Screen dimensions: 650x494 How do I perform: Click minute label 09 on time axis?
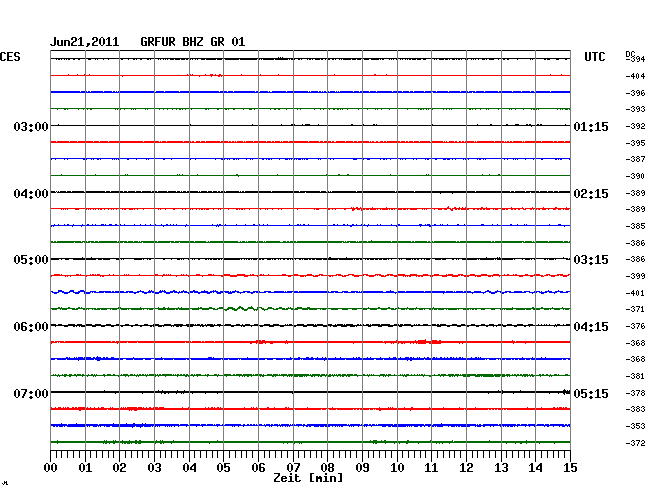click(x=362, y=468)
